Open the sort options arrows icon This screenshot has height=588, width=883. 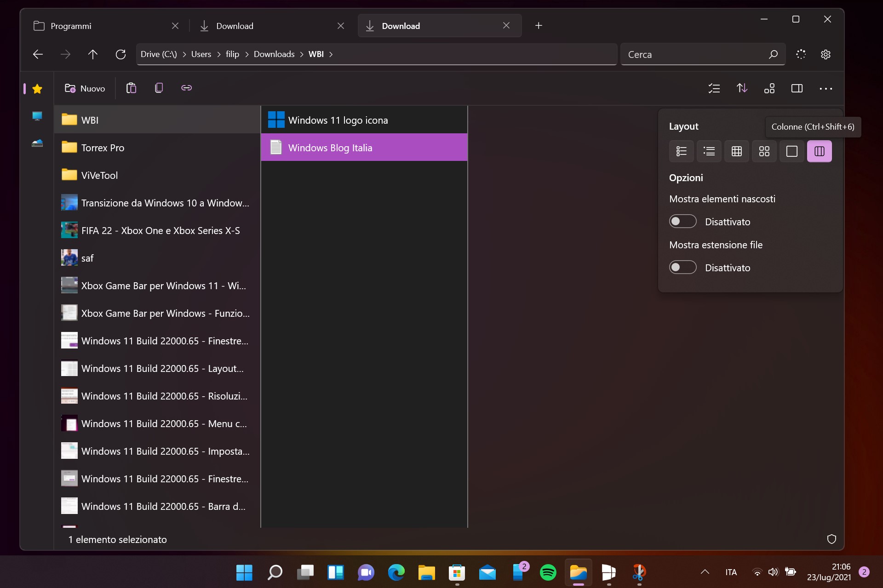[x=742, y=88]
